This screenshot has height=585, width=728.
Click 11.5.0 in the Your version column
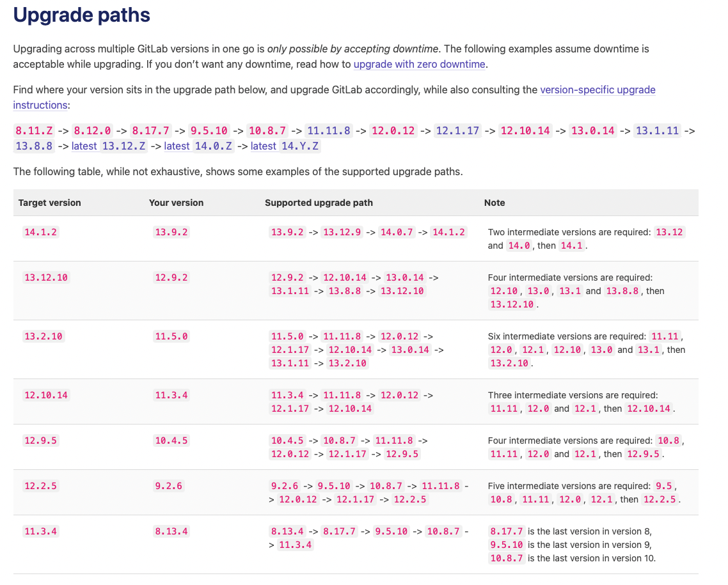tap(171, 336)
